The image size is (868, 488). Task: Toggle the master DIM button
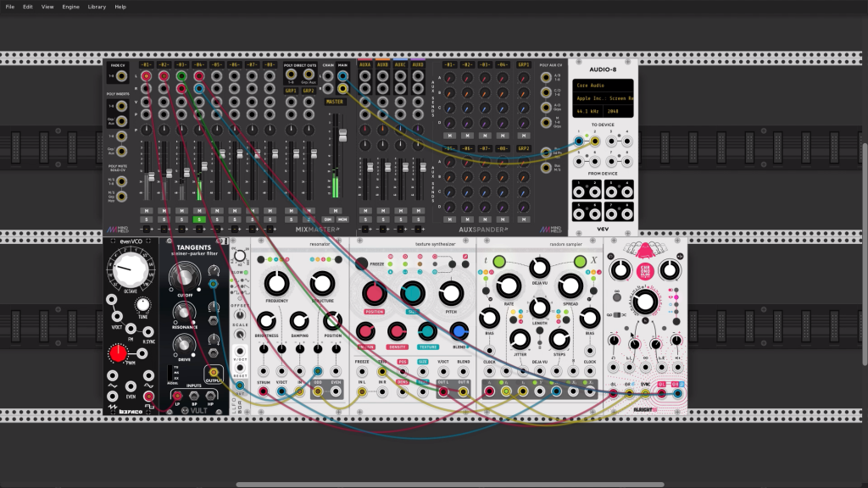click(x=328, y=219)
